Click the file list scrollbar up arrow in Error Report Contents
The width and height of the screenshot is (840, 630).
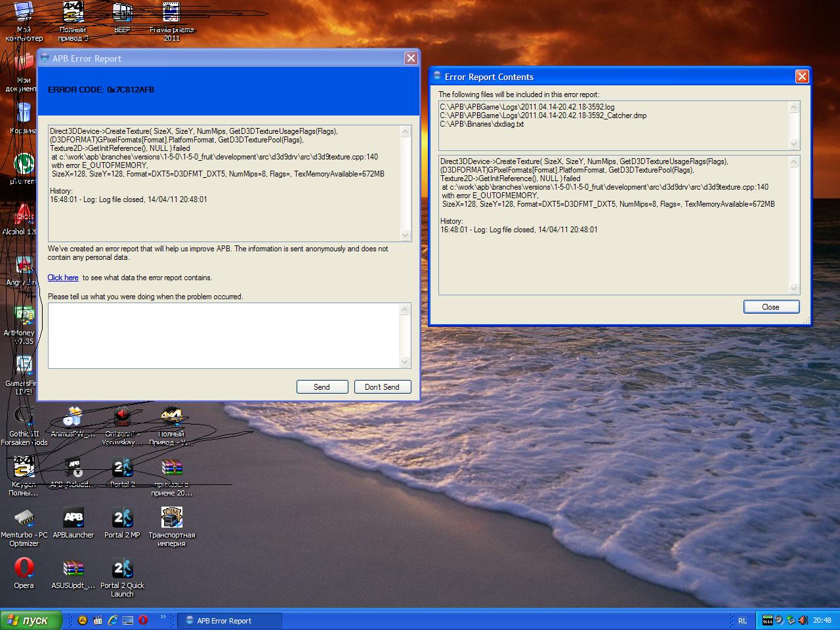[x=793, y=107]
